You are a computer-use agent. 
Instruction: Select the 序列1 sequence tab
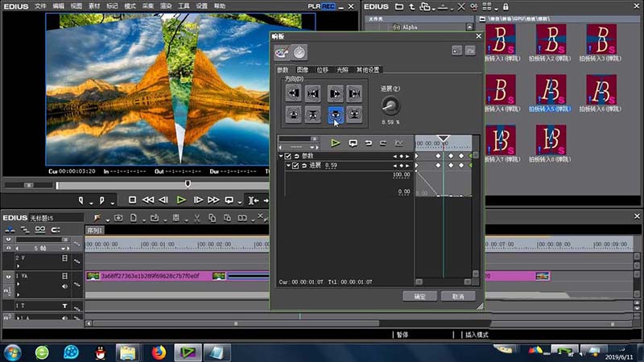tap(95, 230)
